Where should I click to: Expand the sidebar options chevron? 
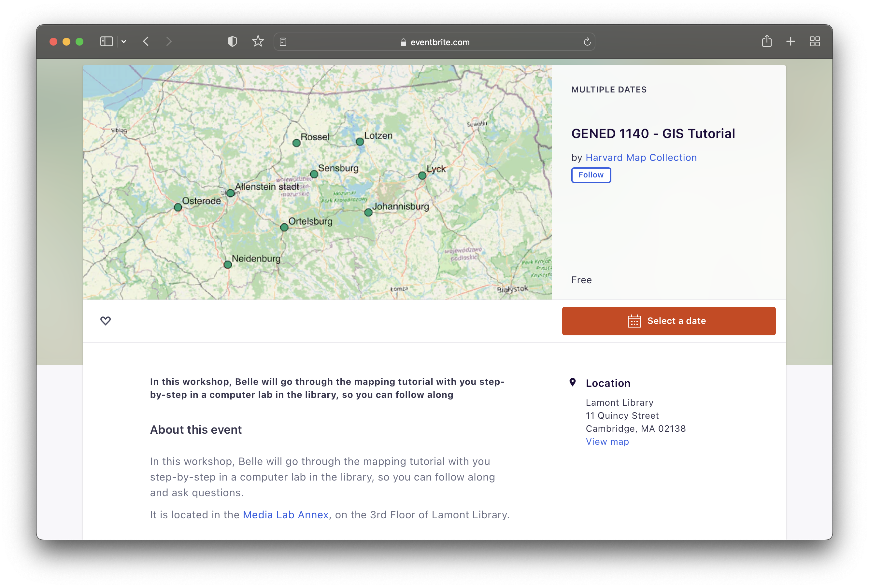click(124, 41)
